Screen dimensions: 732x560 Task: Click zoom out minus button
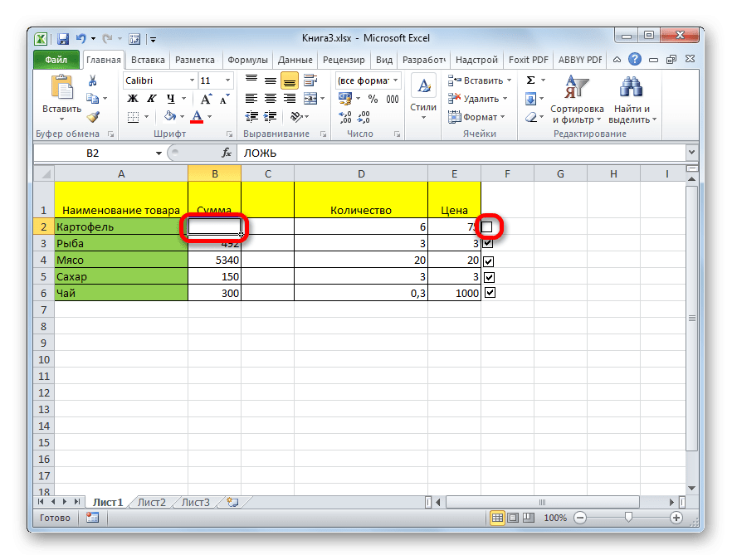580,517
